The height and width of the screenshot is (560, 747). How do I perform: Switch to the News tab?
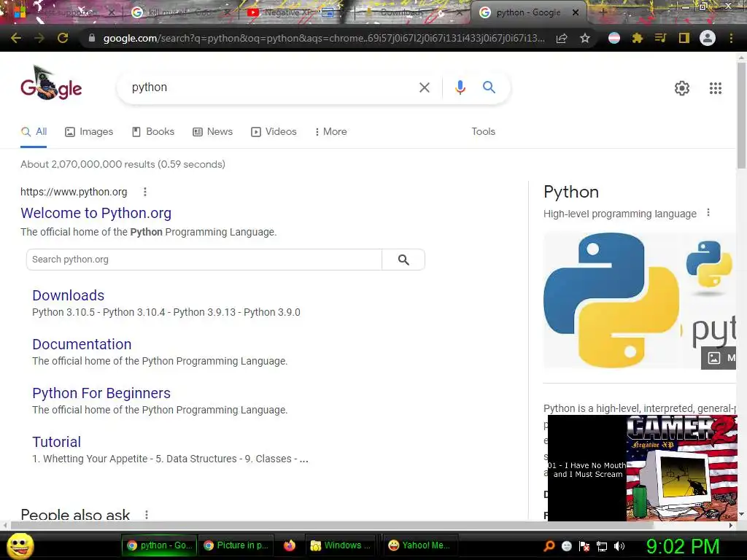[212, 132]
